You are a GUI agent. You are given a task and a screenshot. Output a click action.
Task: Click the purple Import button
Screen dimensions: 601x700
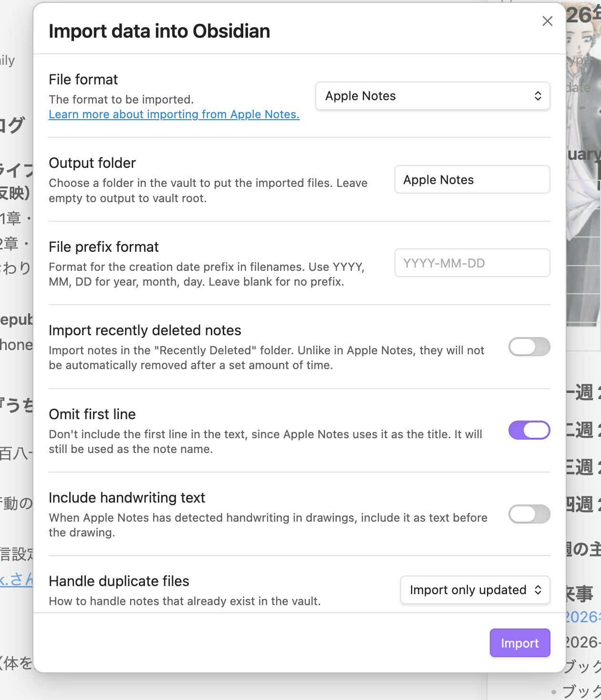[520, 643]
